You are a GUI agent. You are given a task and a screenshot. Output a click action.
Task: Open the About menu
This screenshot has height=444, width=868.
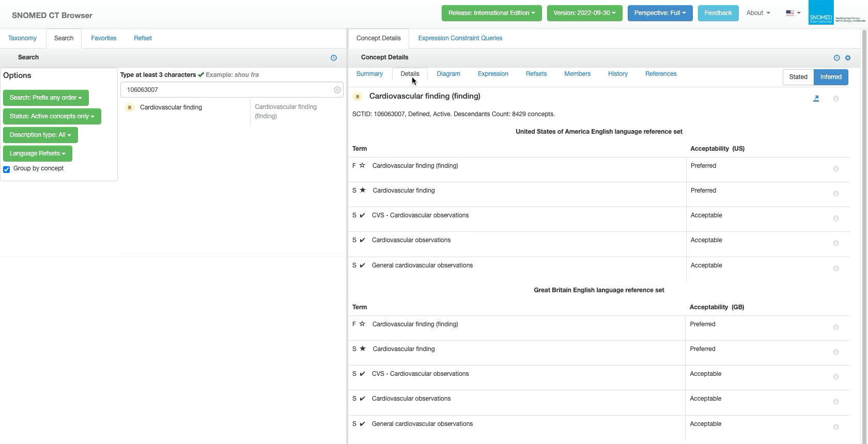click(758, 13)
